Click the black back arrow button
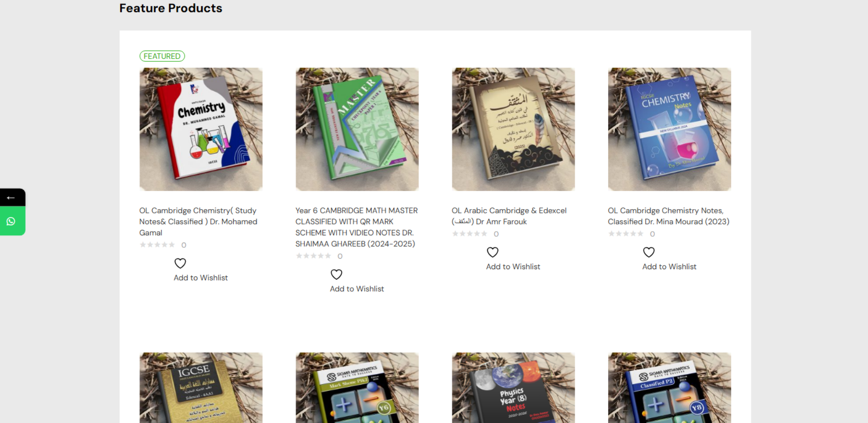Image resolution: width=868 pixels, height=423 pixels. (11, 197)
